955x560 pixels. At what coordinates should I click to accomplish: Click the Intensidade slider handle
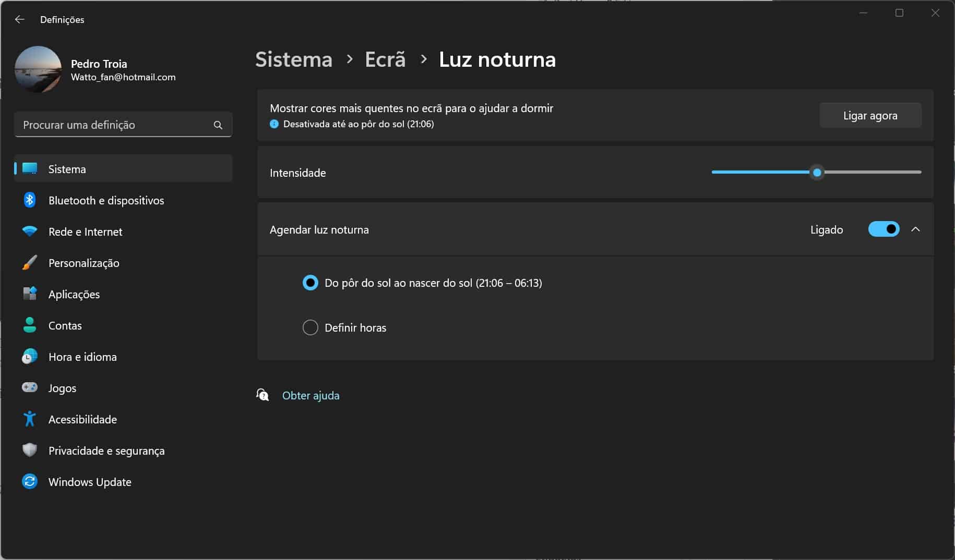pyautogui.click(x=817, y=172)
